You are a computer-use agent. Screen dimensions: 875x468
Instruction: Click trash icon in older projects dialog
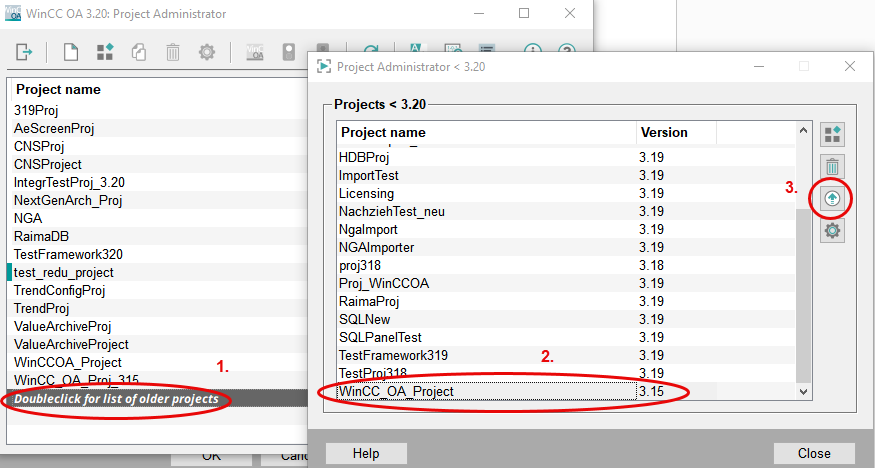point(832,167)
